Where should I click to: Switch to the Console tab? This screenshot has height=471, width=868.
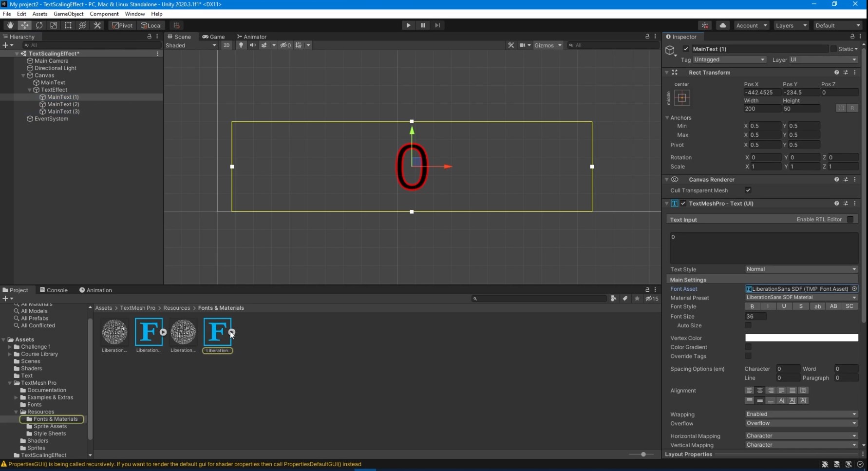tap(54, 290)
